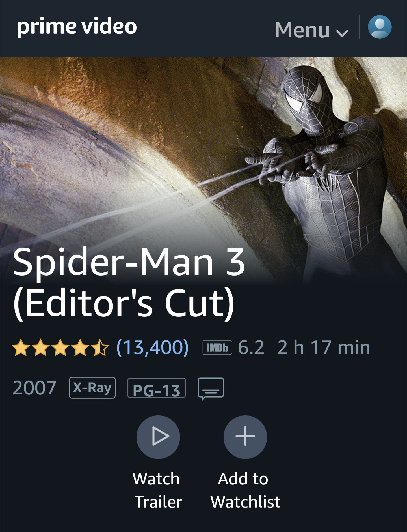
Task: Play the trailer with the Watch Trailer button
Action: [x=158, y=437]
